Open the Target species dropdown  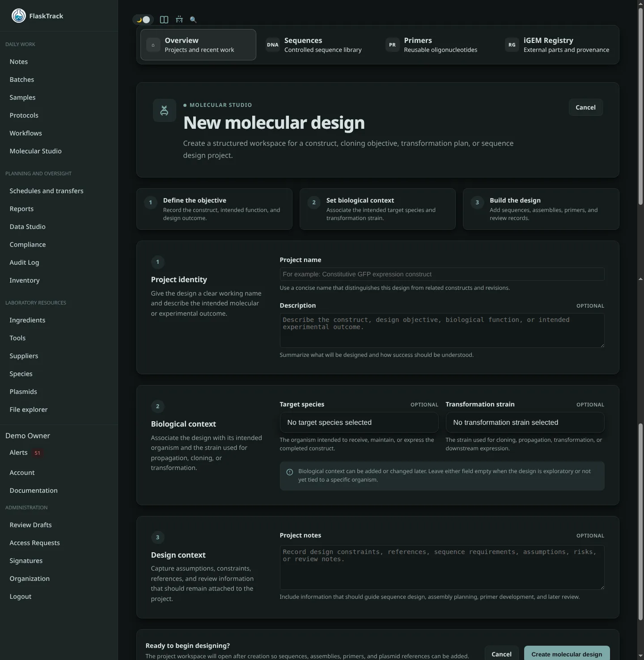pyautogui.click(x=359, y=423)
